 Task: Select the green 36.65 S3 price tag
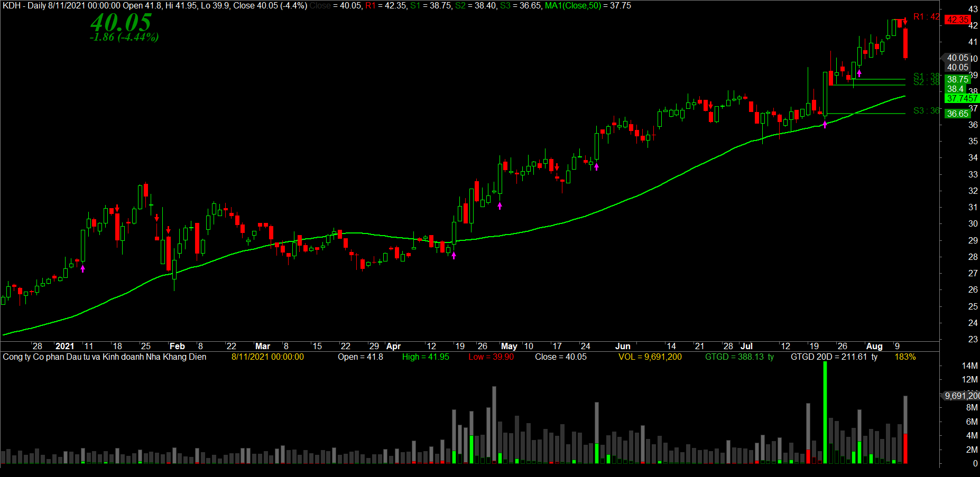tap(957, 114)
